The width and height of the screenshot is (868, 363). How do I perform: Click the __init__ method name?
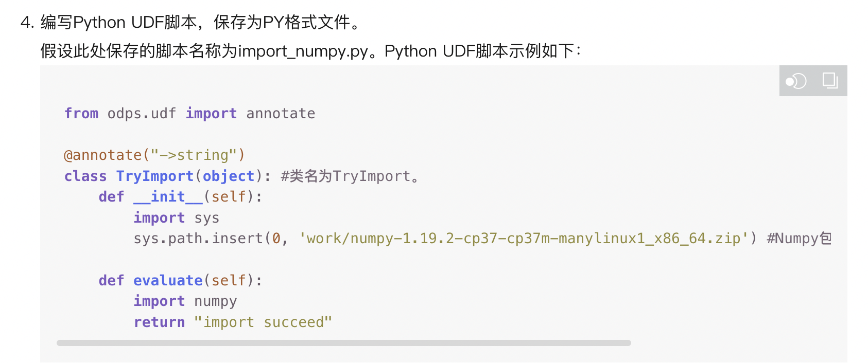click(x=168, y=197)
